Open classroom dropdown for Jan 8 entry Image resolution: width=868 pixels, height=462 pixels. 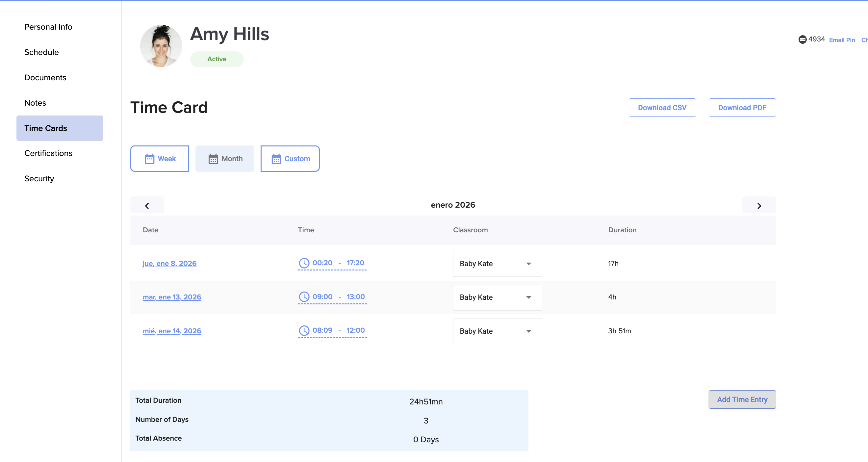point(497,264)
